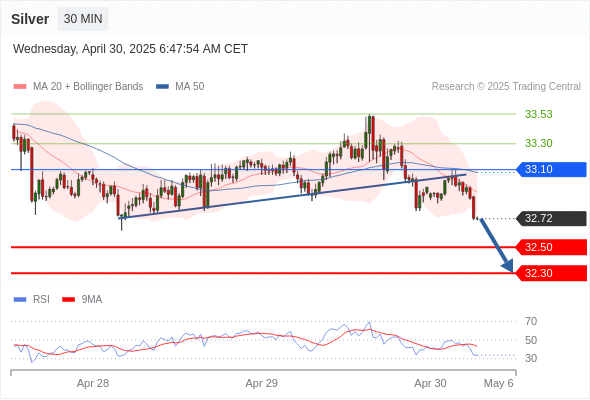This screenshot has width=590, height=400.
Task: Click the Apr 28 date axis label
Action: (x=93, y=383)
